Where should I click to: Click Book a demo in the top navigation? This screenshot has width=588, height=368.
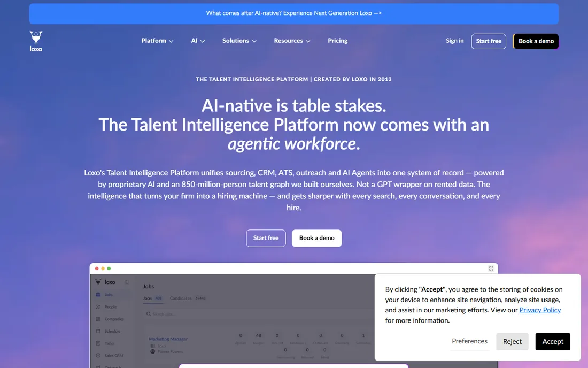click(536, 41)
